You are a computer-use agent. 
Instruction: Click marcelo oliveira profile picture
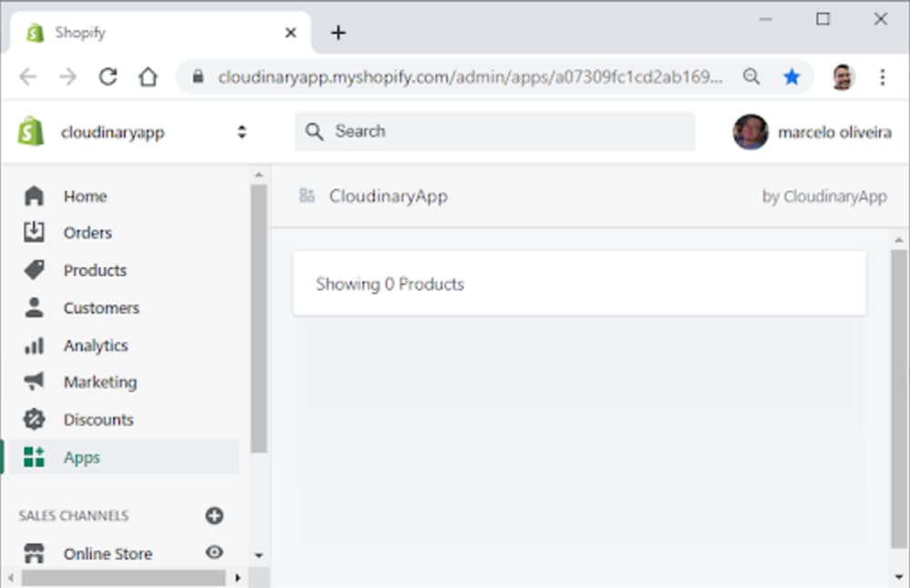tap(751, 132)
